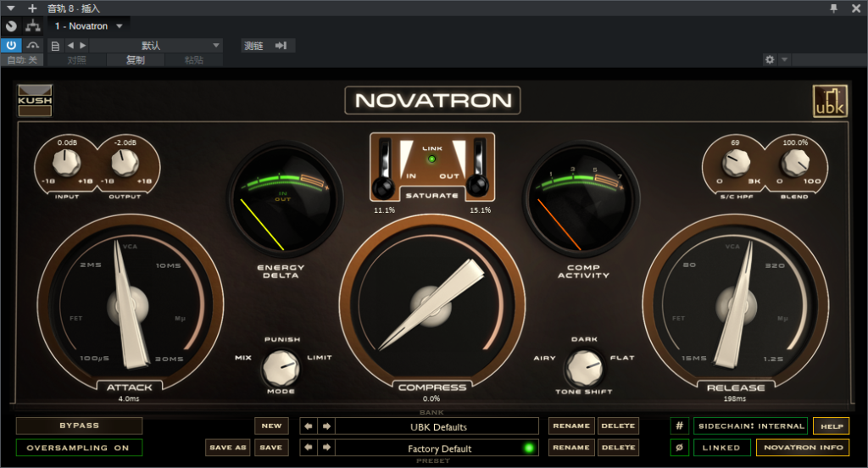Click the preset RENAME button

coord(571,448)
